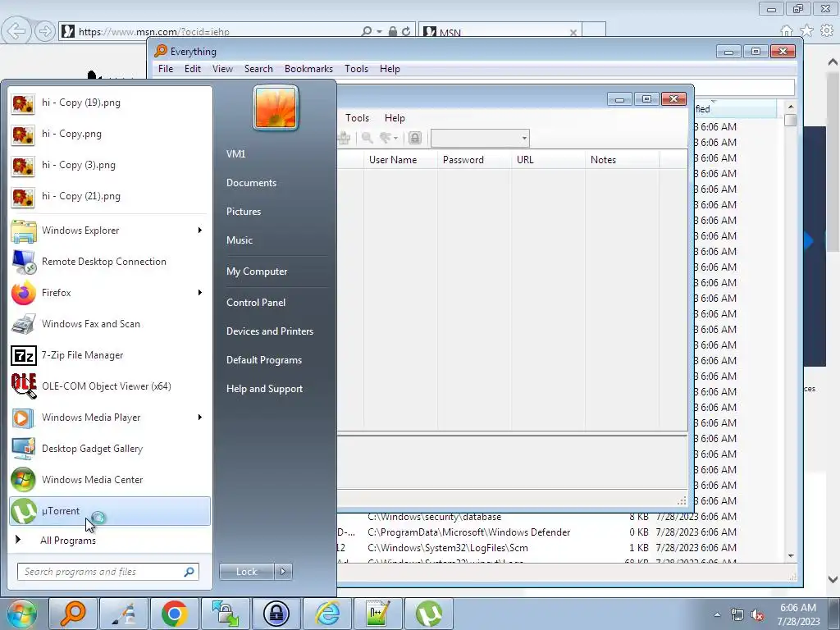Viewport: 840px width, 630px height.
Task: Open the green notepad taskbar app
Action: click(378, 614)
